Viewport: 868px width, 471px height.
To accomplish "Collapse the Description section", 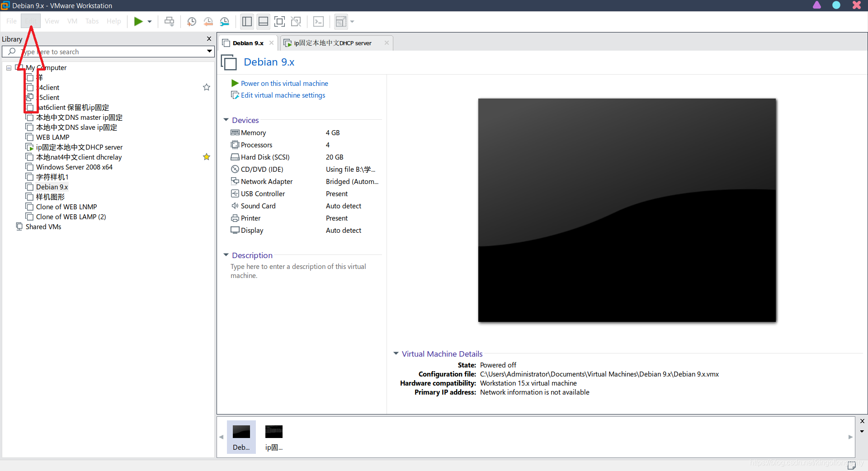I will [226, 255].
